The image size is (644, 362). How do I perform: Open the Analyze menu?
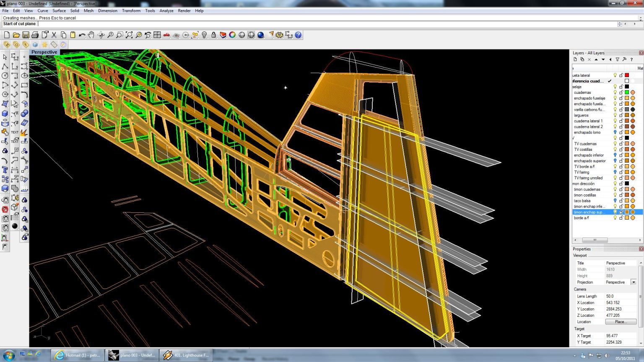166,11
